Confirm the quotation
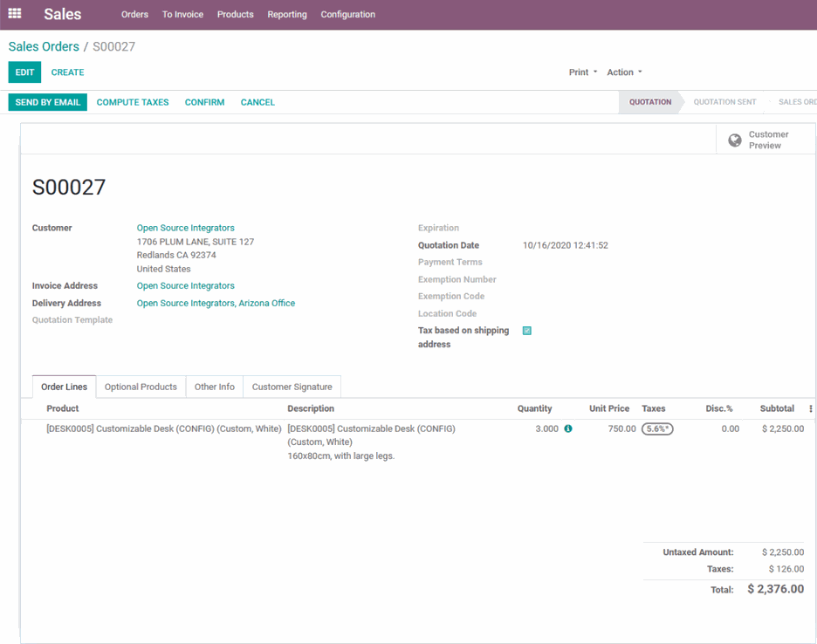This screenshot has width=817, height=644. 204,102
